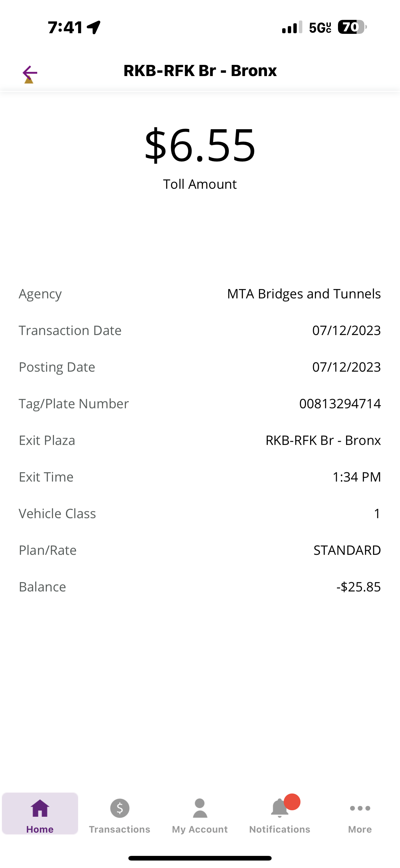
Task: Tap the cellular signal bars
Action: click(x=292, y=27)
